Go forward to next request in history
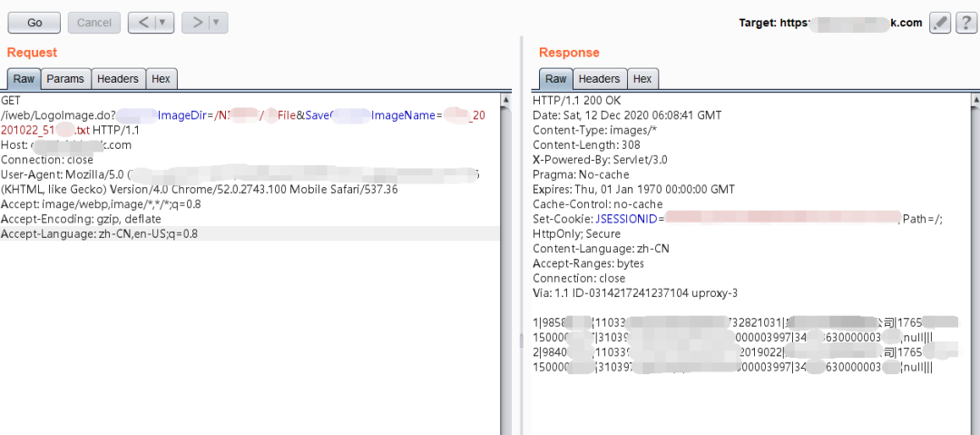This screenshot has height=435, width=980. click(x=196, y=22)
